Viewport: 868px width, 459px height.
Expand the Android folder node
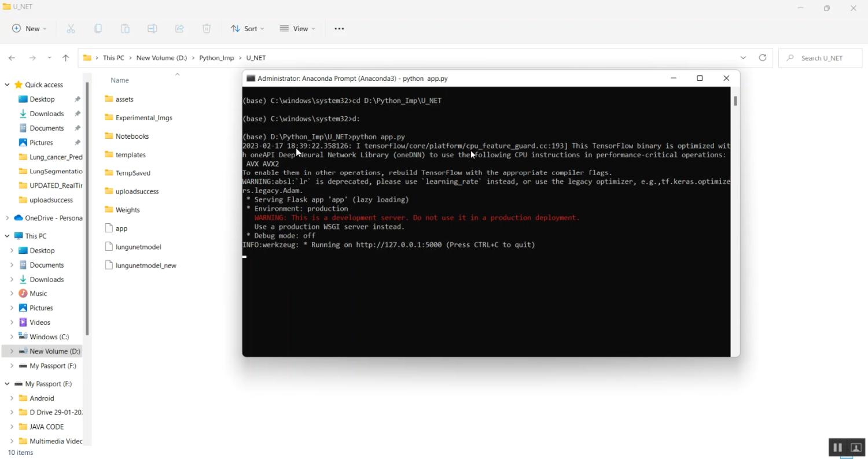click(12, 398)
